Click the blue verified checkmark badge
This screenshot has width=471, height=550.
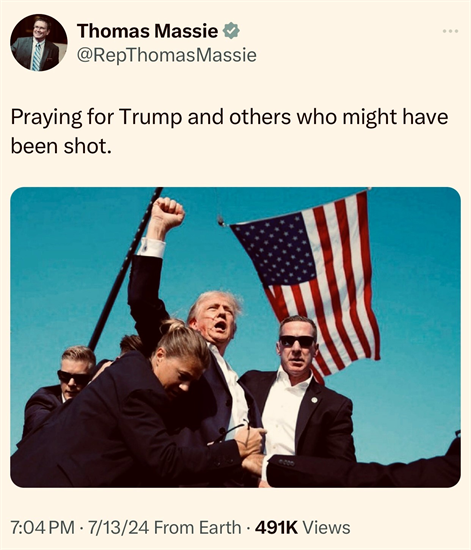(232, 31)
